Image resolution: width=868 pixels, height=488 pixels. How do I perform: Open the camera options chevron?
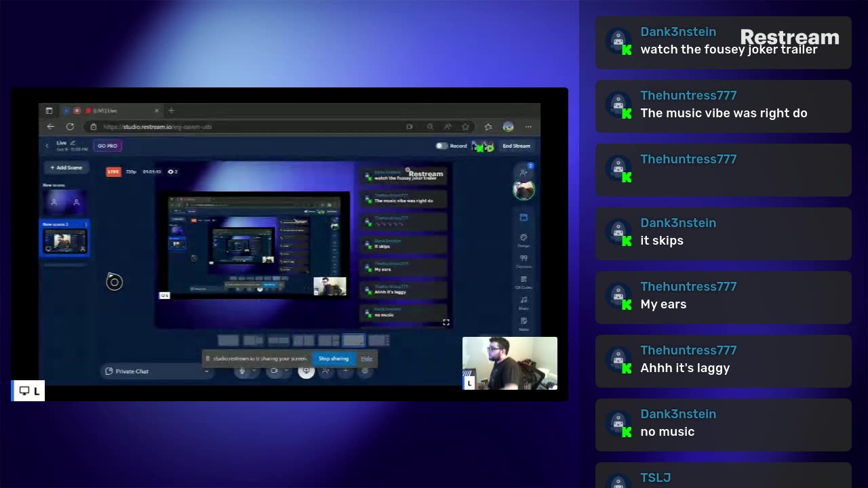(285, 371)
